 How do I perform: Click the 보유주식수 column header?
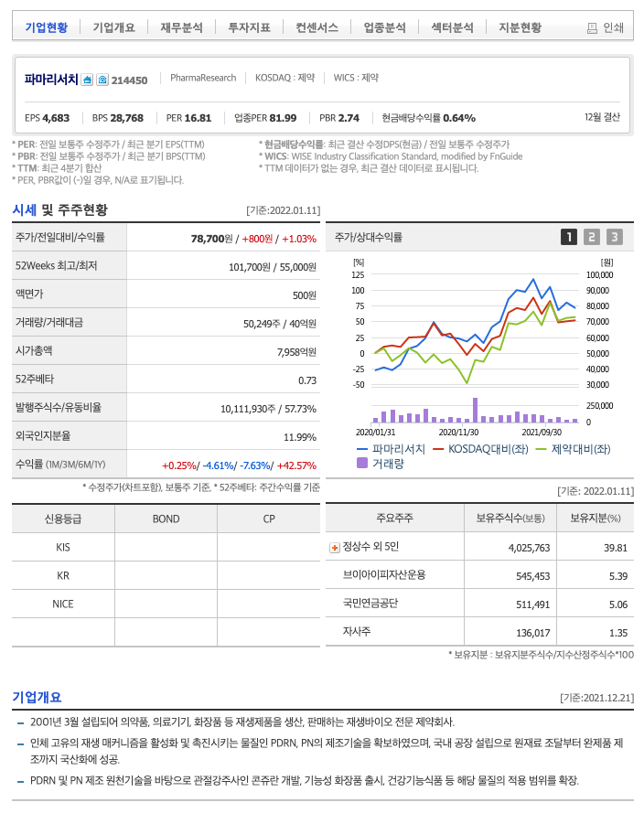510,518
